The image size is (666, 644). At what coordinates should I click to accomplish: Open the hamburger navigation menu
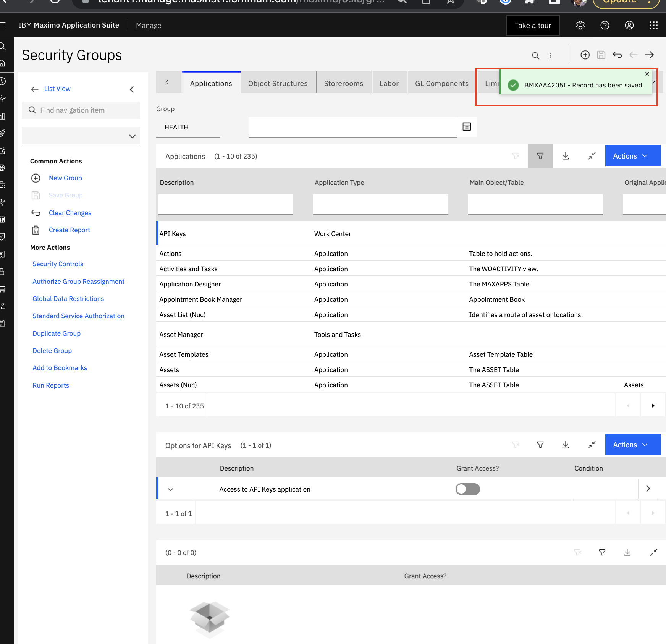(3, 25)
